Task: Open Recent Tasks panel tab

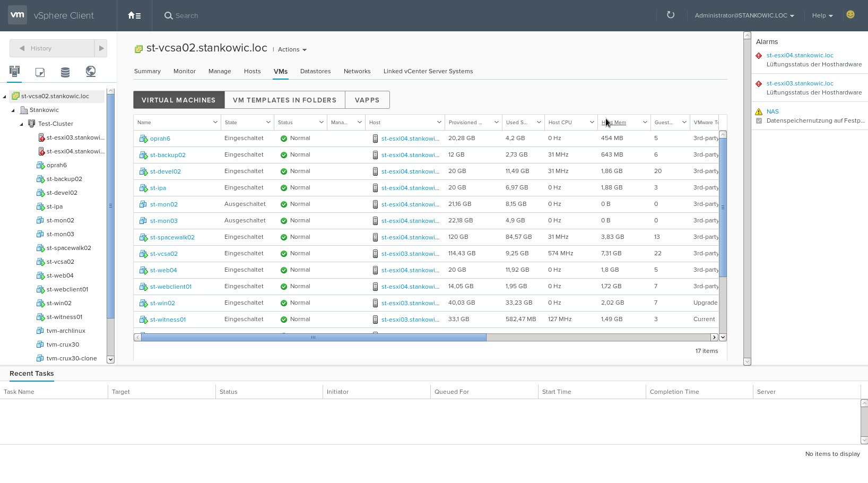Action: 32,373
